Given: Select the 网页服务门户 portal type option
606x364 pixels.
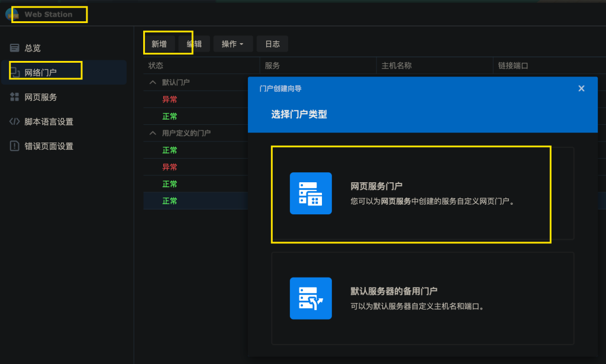Looking at the screenshot, I should click(x=411, y=194).
